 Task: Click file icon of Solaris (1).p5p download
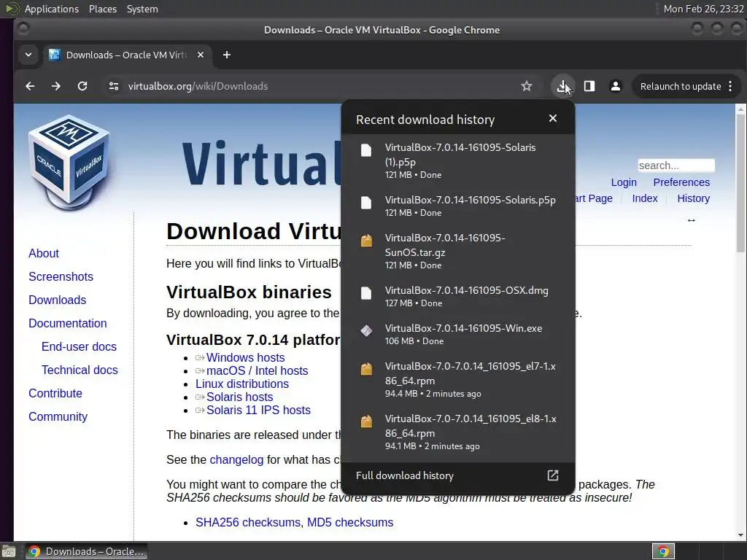click(366, 150)
